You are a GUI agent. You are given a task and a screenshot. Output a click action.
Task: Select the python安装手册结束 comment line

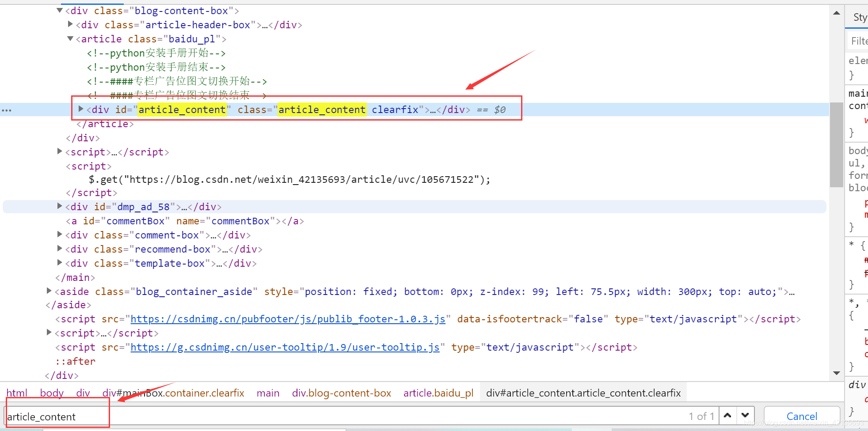coord(156,67)
